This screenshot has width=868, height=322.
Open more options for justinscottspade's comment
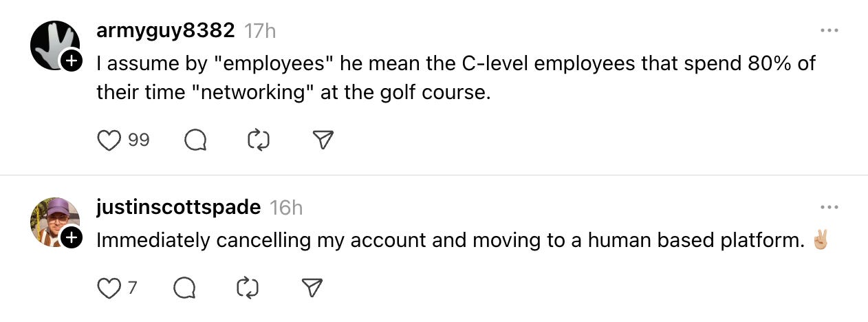click(x=829, y=207)
